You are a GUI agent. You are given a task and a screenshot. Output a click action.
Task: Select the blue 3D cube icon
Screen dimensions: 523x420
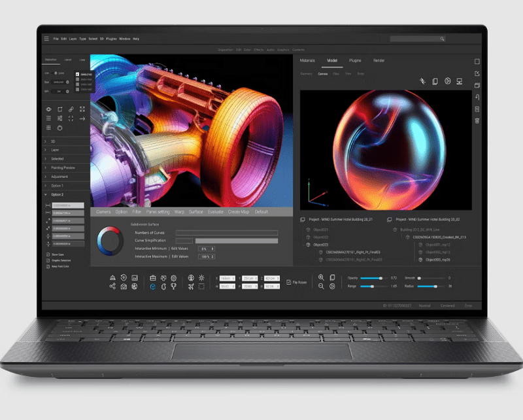pyautogui.click(x=153, y=287)
